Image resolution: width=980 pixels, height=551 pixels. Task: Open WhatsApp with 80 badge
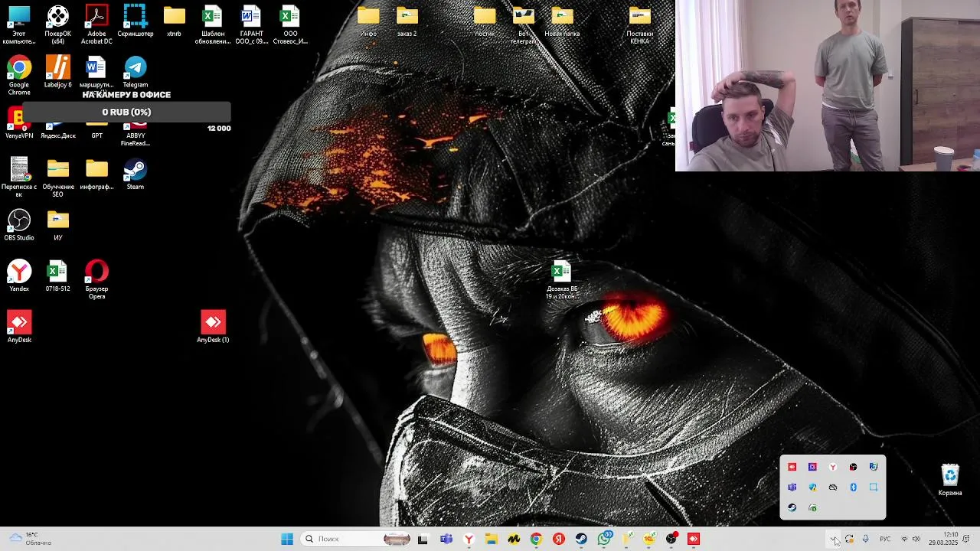tap(604, 539)
